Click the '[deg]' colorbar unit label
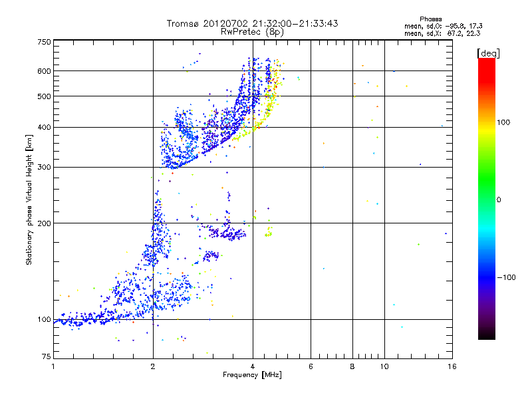 (x=488, y=53)
